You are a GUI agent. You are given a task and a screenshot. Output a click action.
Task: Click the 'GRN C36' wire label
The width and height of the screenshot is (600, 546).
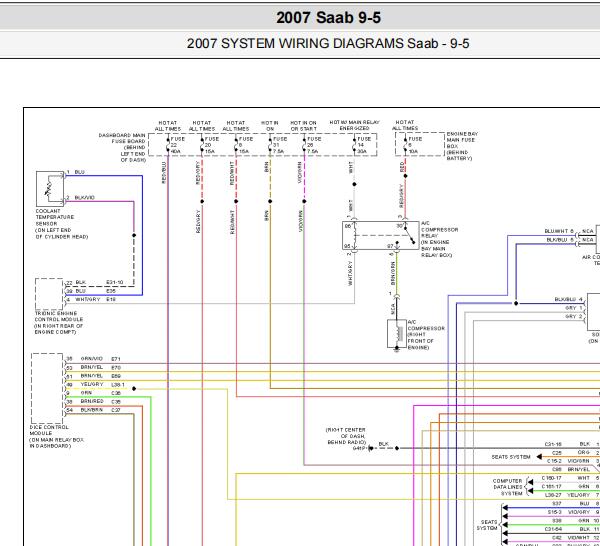click(101, 393)
